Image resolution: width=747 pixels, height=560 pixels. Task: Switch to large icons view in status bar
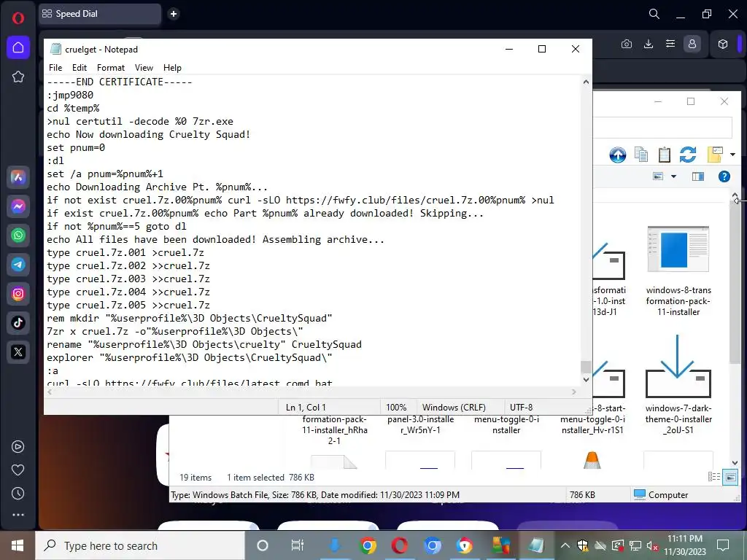pyautogui.click(x=730, y=477)
